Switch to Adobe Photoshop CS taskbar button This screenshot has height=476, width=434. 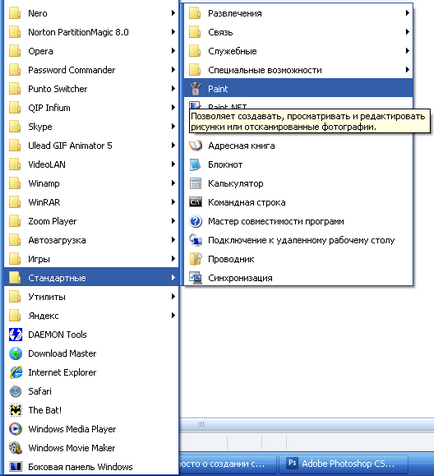point(343,464)
